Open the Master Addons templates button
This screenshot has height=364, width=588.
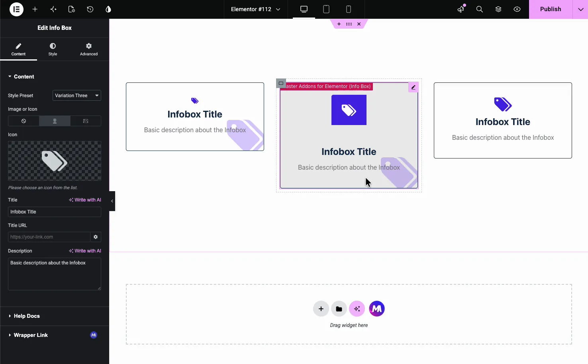[x=377, y=309]
